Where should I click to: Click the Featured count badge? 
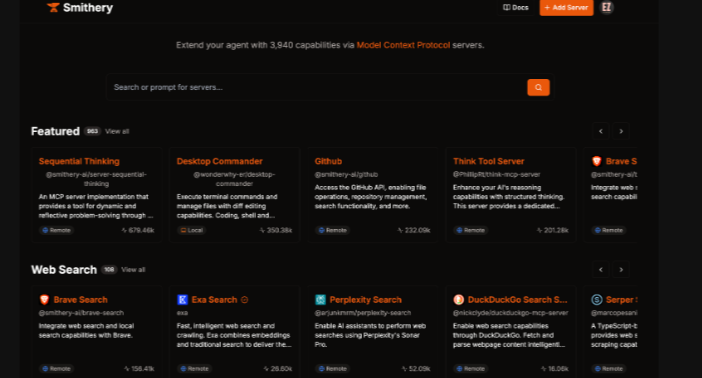click(x=92, y=131)
